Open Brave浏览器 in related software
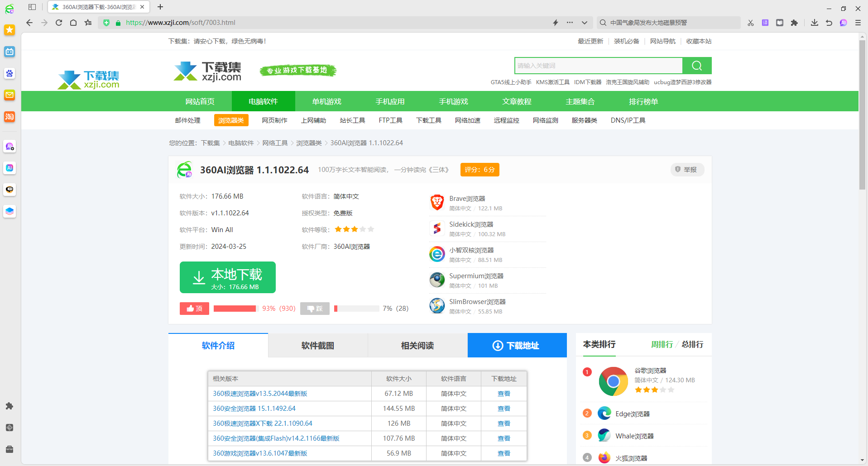The image size is (868, 466). click(x=467, y=199)
